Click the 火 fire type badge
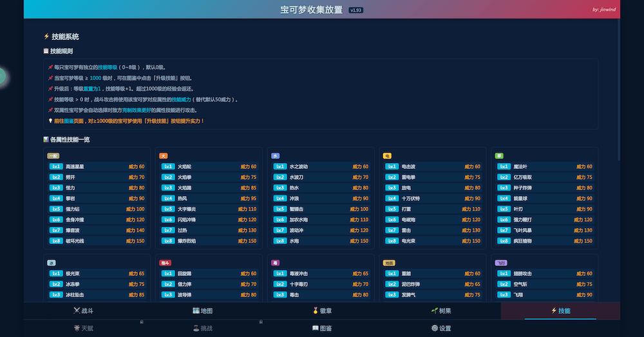Viewport: 644px width, 337px height. pos(164,155)
